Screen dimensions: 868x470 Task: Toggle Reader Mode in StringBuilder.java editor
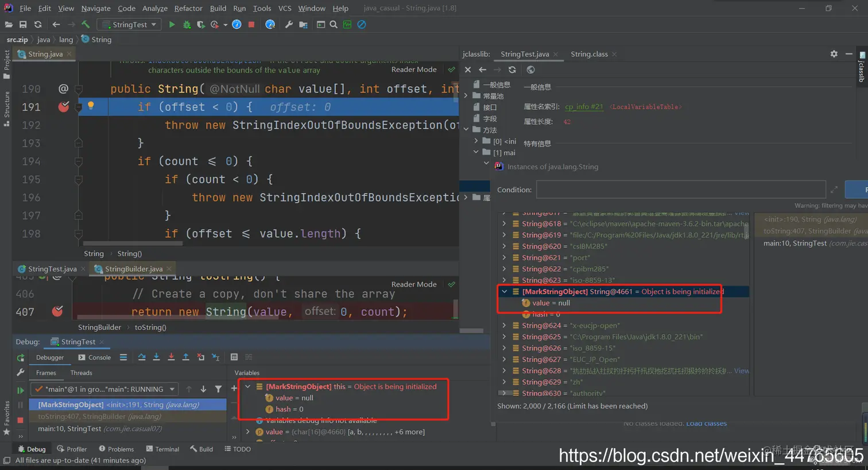click(414, 284)
